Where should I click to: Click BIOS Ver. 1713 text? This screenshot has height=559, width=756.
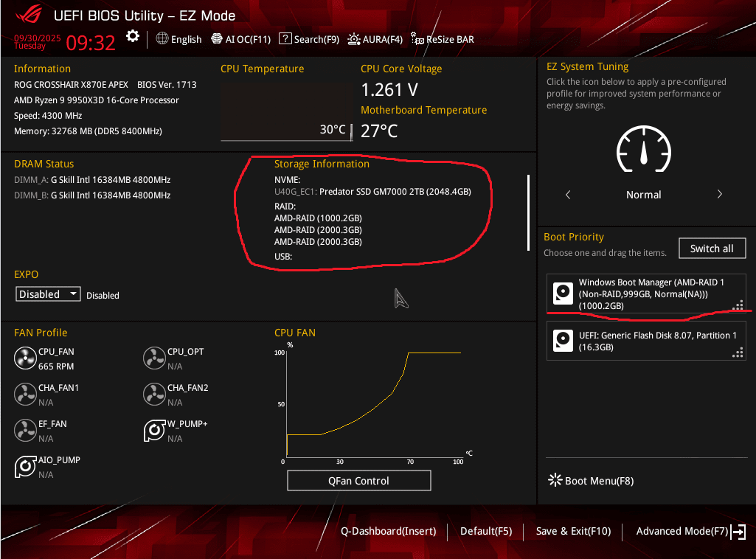point(167,84)
